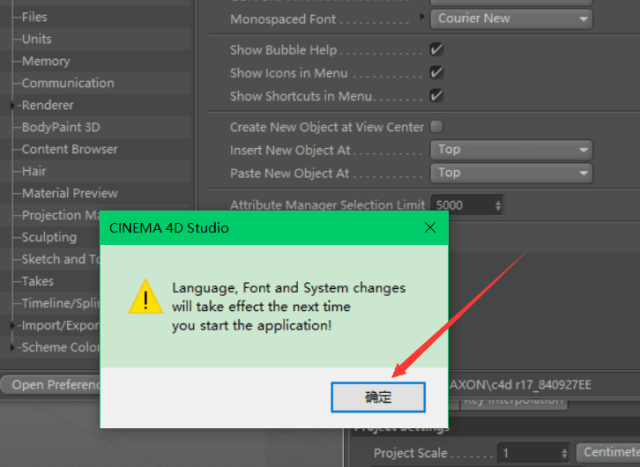
Task: Open the Material Preview settings
Action: (x=69, y=193)
